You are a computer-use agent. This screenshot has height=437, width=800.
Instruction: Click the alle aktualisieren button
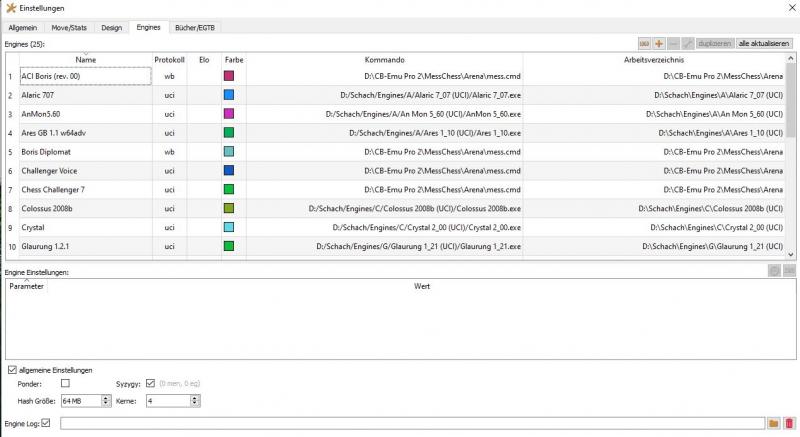765,44
